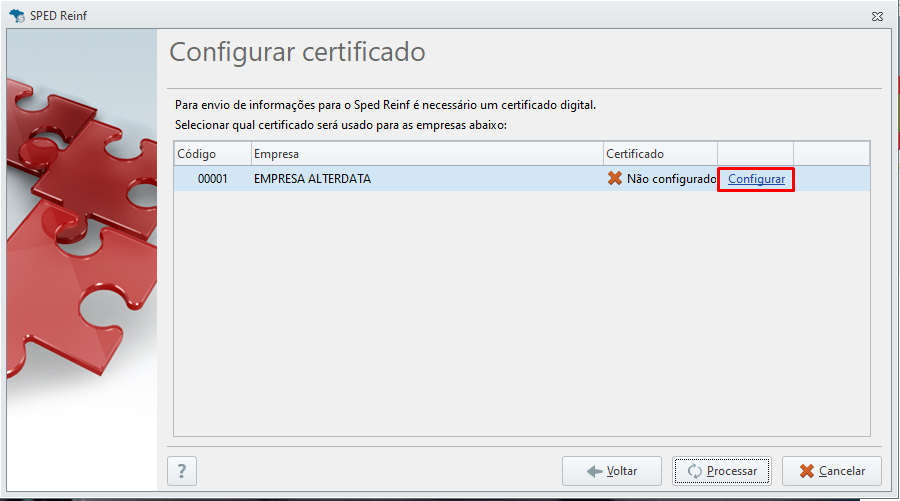The width and height of the screenshot is (900, 501).
Task: Click the Voltar button
Action: 612,471
